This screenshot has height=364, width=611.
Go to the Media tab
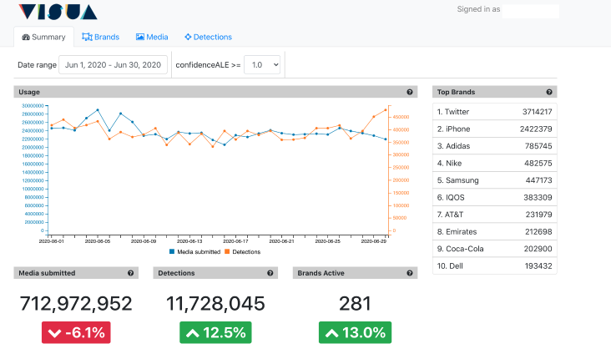[x=152, y=37]
